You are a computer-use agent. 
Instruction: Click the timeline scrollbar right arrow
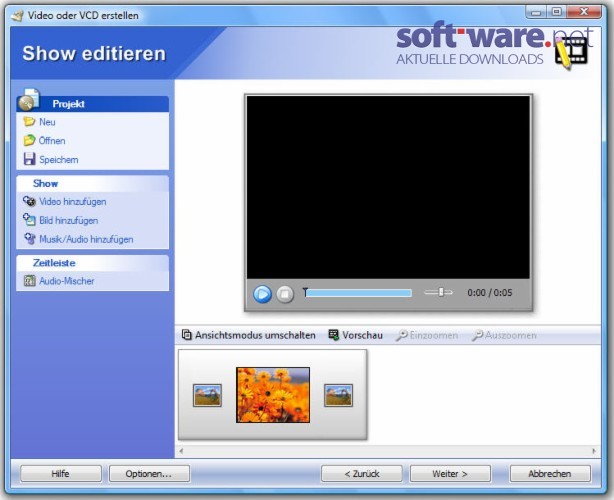pyautogui.click(x=594, y=451)
